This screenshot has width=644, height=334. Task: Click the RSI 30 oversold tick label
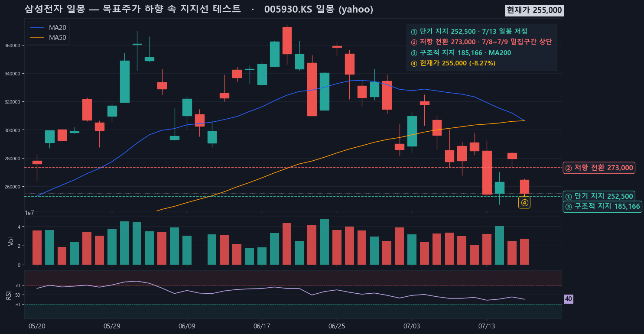[18, 305]
